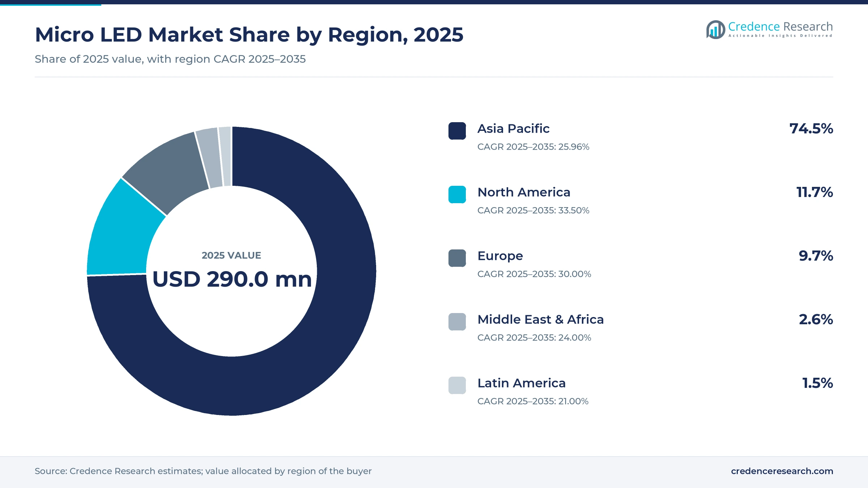
Task: Click the 'Middle East & Africa' legend label
Action: [541, 320]
